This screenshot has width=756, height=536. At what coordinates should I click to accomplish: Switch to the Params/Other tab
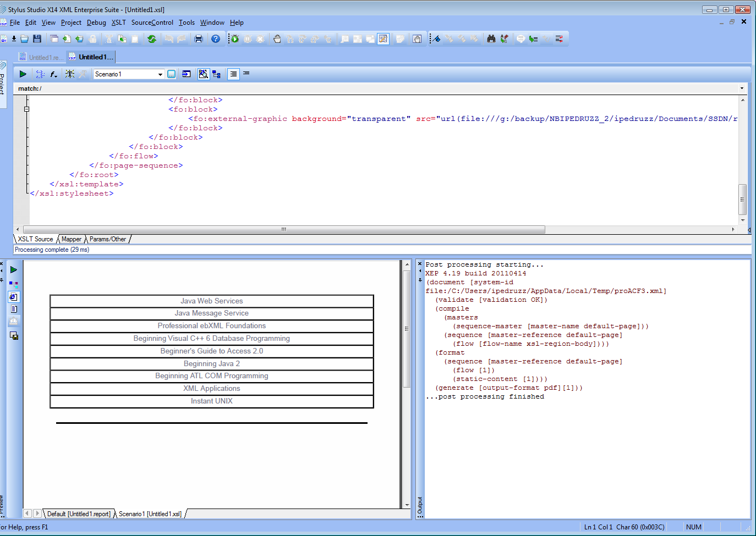[108, 239]
